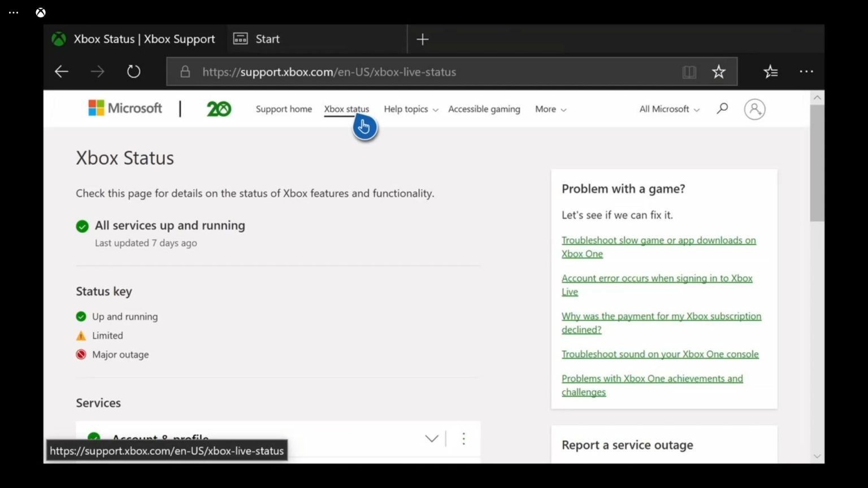Open Xbox subscription payment declined link
Viewport: 868px width, 488px height.
point(661,316)
